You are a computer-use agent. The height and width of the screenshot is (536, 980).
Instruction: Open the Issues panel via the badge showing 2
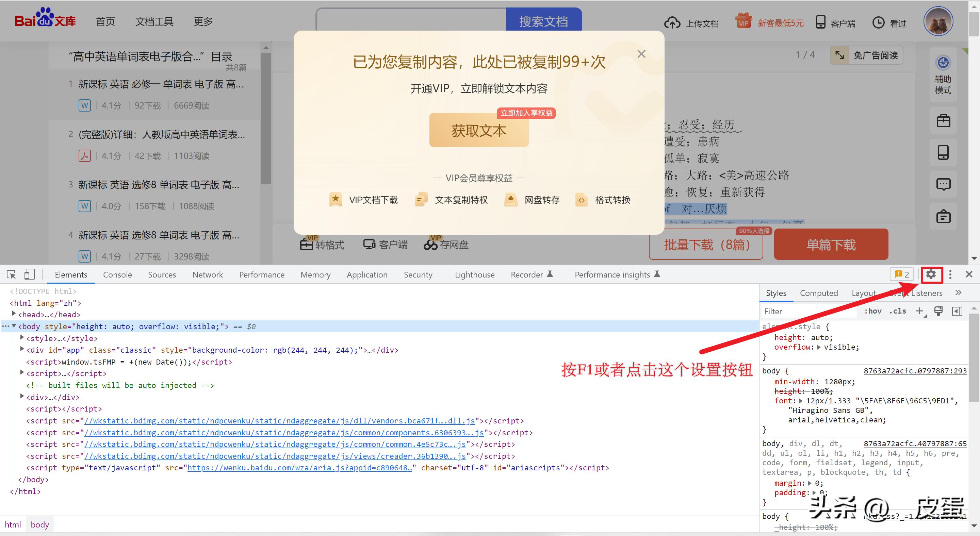pyautogui.click(x=901, y=274)
